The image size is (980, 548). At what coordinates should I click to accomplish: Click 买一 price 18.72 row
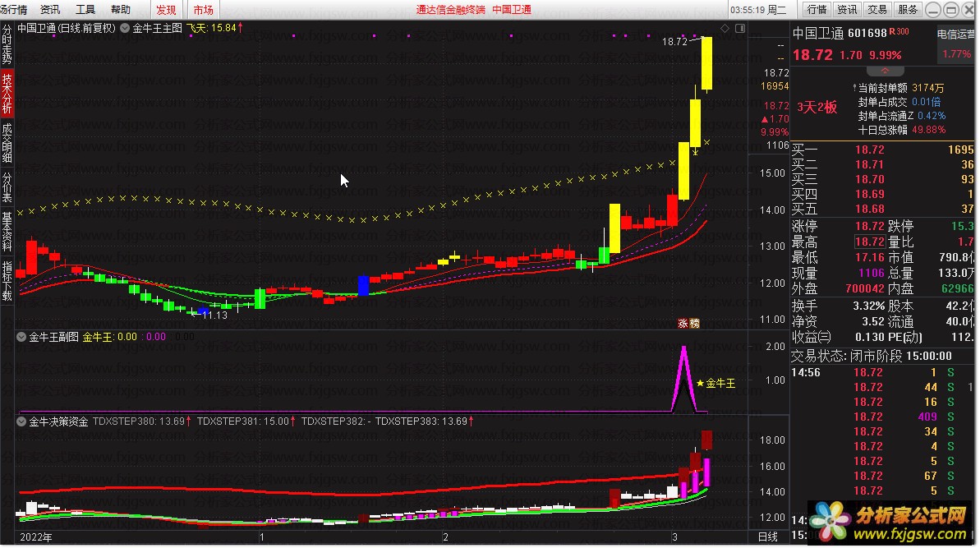point(882,150)
